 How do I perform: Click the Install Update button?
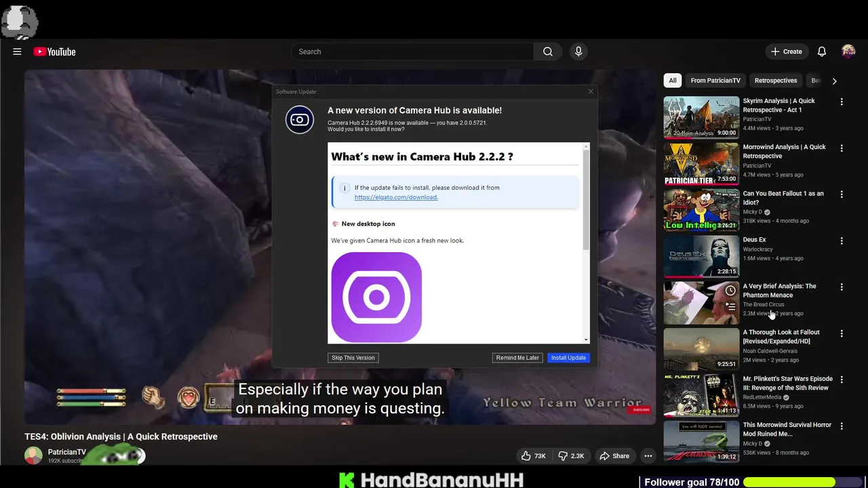pos(568,358)
